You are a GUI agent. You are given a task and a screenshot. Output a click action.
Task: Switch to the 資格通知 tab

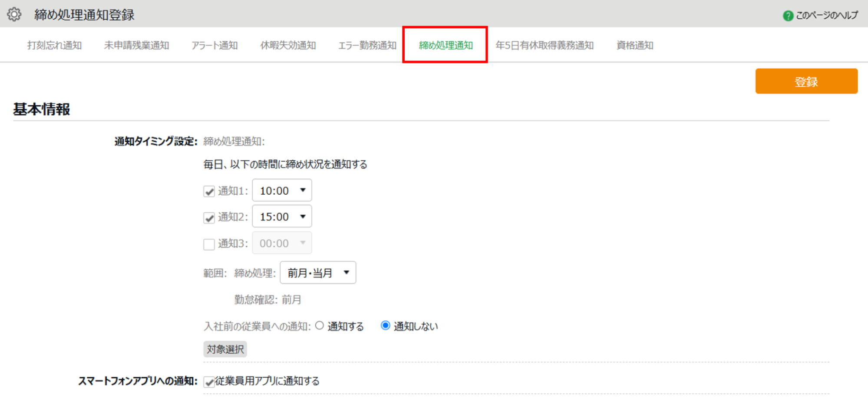[635, 45]
